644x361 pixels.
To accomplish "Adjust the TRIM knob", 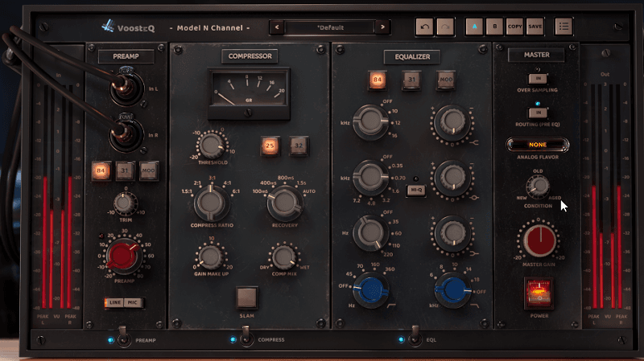I will (x=125, y=203).
